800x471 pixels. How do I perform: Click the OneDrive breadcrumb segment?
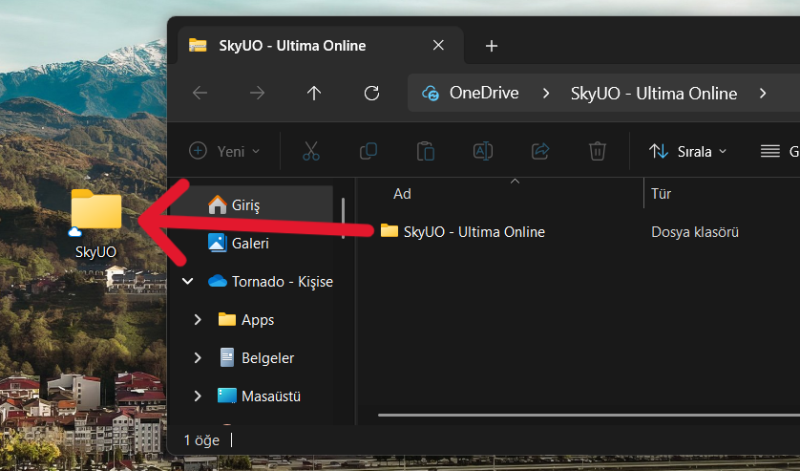click(x=484, y=93)
